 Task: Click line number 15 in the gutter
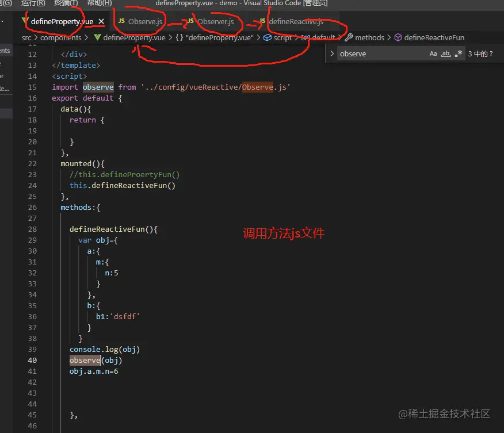click(32, 87)
